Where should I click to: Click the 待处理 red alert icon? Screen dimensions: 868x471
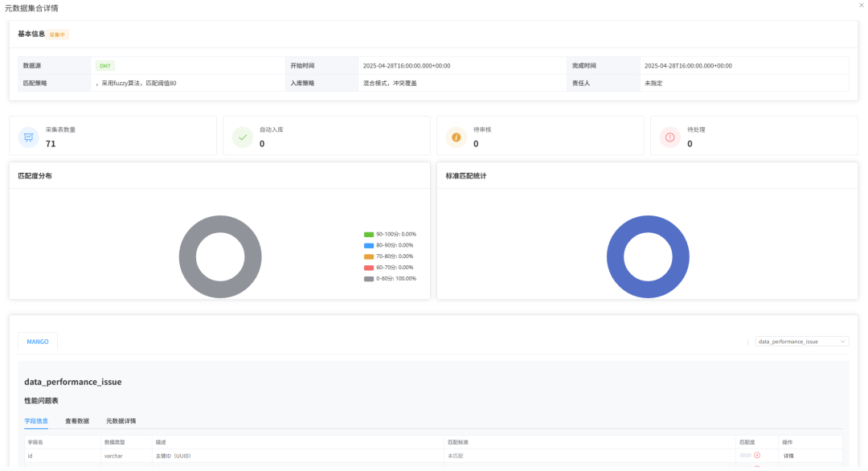[669, 137]
